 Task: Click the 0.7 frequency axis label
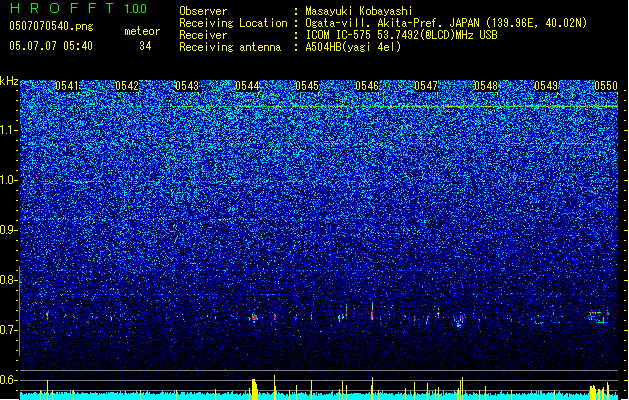(x=8, y=330)
